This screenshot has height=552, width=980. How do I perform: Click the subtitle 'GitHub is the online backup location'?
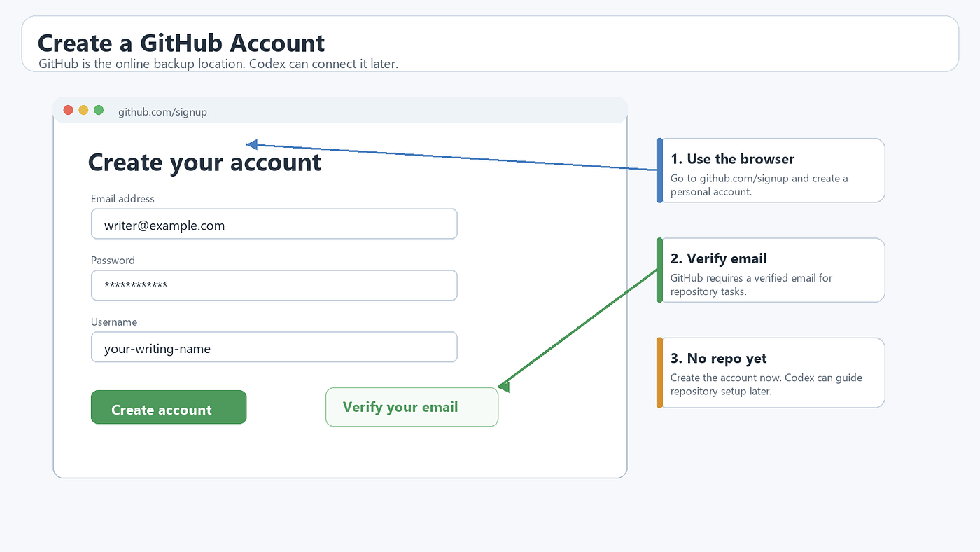point(142,64)
